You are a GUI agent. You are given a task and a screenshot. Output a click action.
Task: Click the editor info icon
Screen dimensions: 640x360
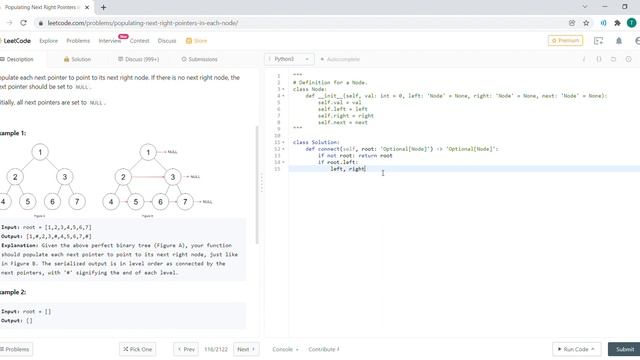[x=584, y=59]
